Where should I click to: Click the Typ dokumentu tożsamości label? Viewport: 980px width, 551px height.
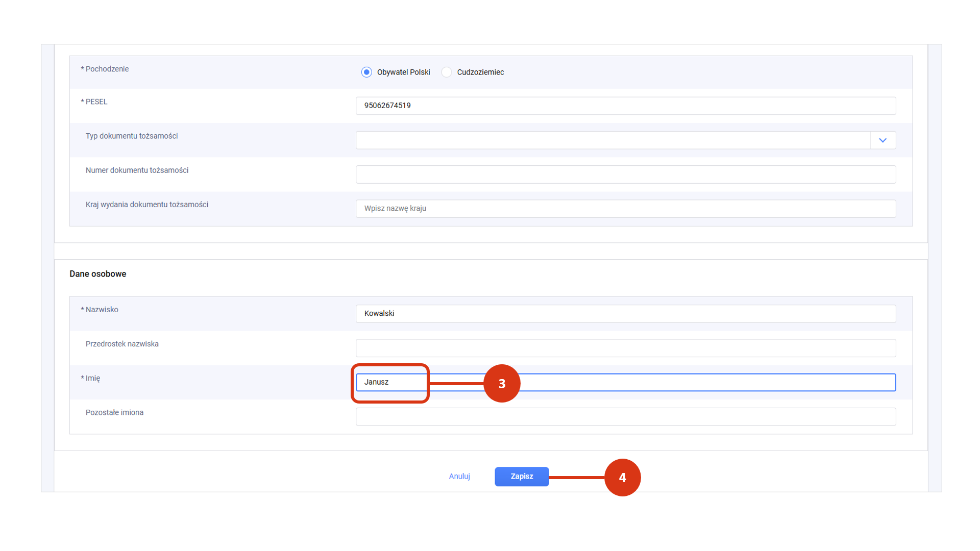click(x=132, y=136)
